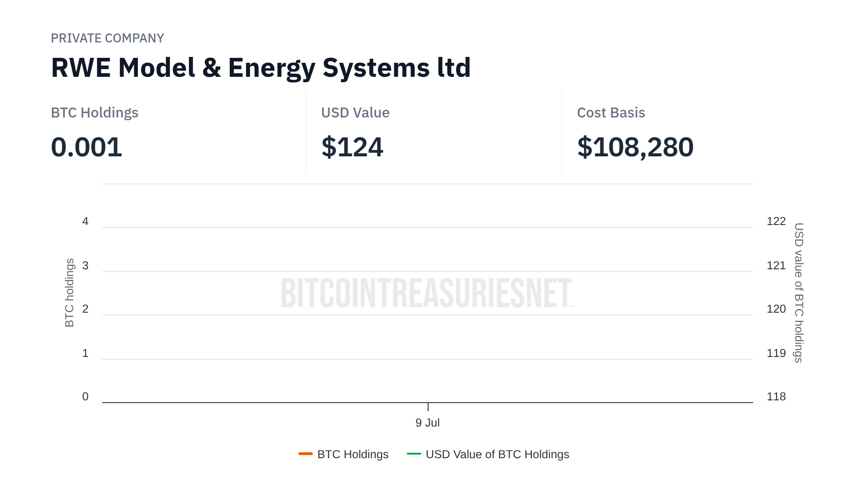868x488 pixels.
Task: Click the right 'USD value of BTC holdings' axis title
Action: coord(799,293)
